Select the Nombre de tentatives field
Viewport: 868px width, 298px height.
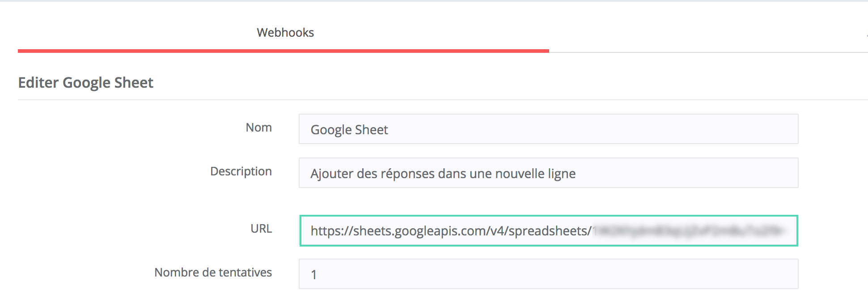tap(548, 274)
